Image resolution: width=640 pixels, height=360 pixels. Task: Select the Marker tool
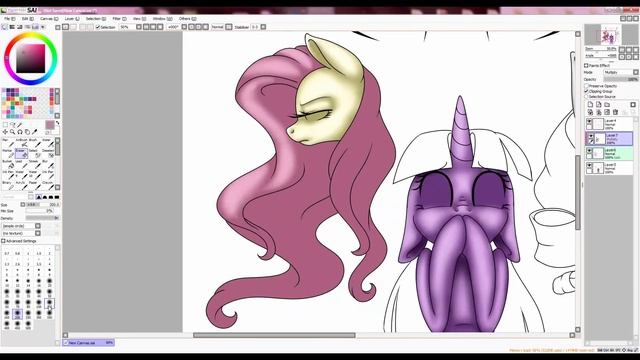pos(9,153)
